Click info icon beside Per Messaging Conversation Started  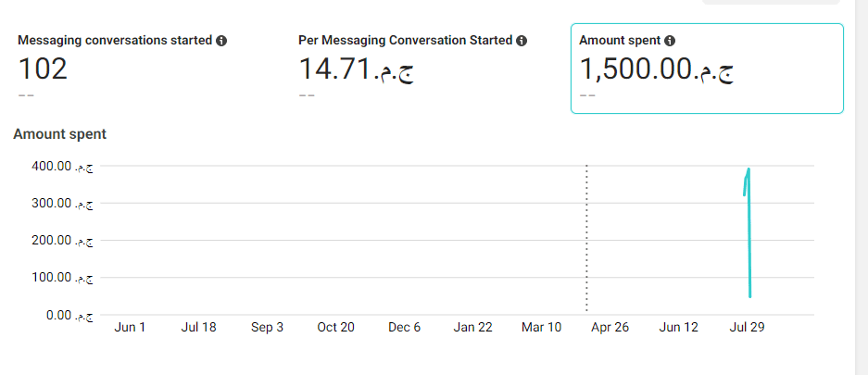click(522, 41)
